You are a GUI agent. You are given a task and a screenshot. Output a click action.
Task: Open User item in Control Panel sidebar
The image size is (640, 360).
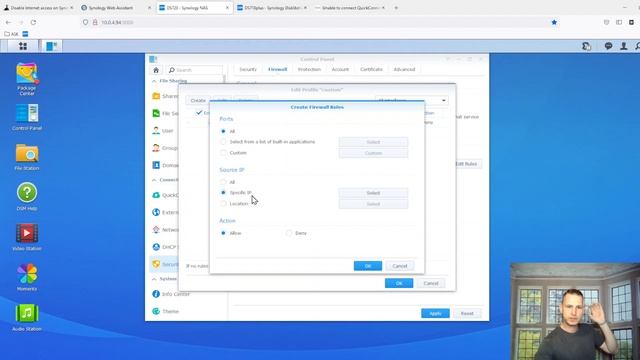coord(163,131)
